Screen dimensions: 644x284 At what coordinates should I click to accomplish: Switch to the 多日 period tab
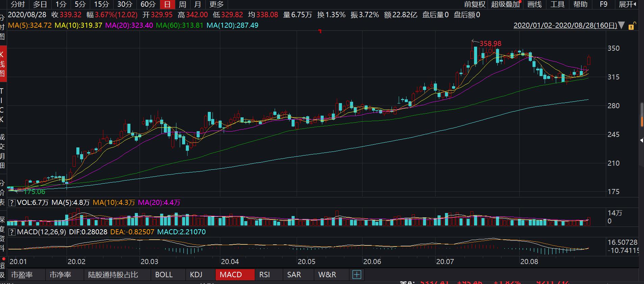tap(40, 4)
